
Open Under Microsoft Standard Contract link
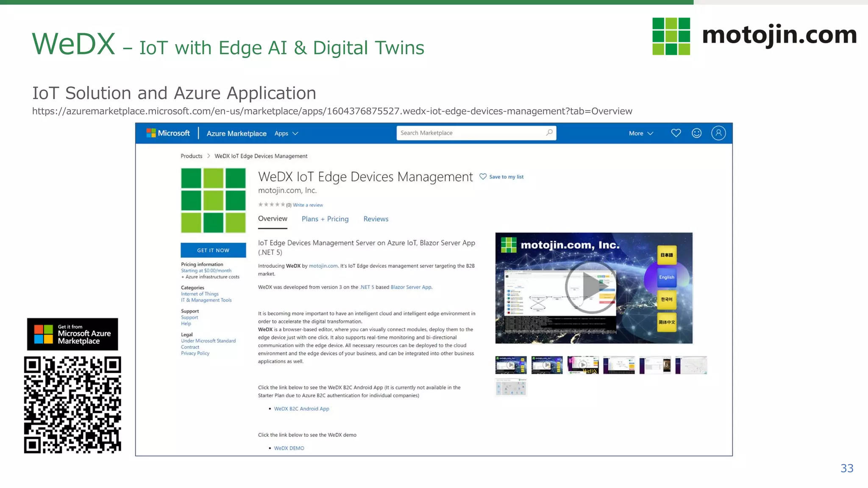click(x=208, y=344)
